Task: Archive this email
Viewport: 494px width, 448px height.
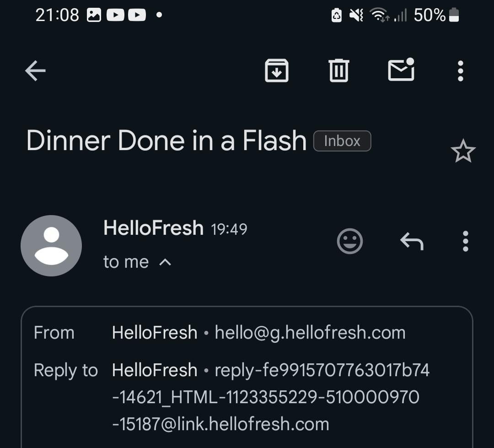Action: [x=277, y=71]
